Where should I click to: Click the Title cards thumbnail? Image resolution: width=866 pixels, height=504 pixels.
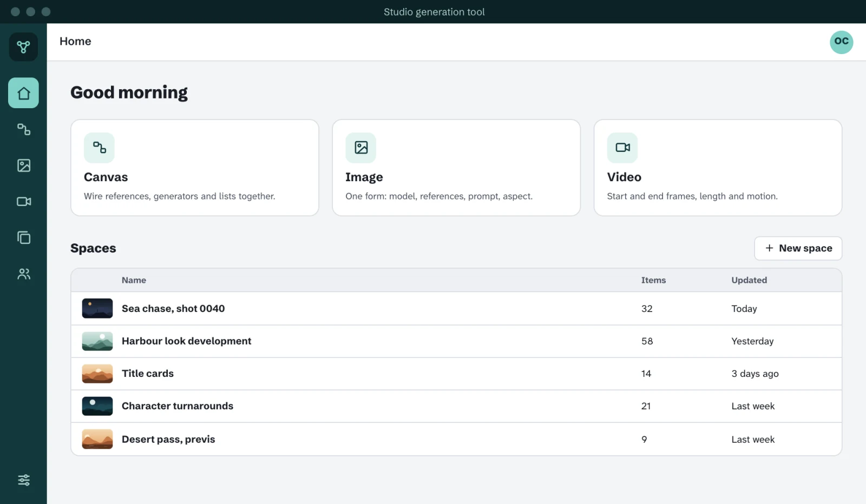(x=97, y=374)
